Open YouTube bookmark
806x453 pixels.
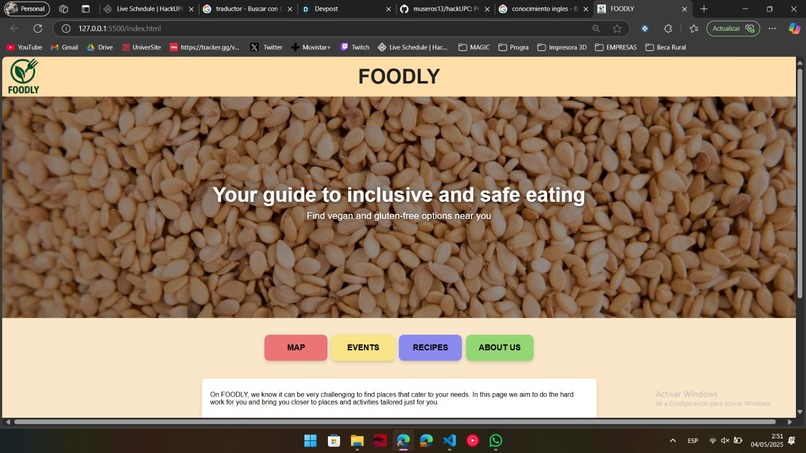point(24,47)
